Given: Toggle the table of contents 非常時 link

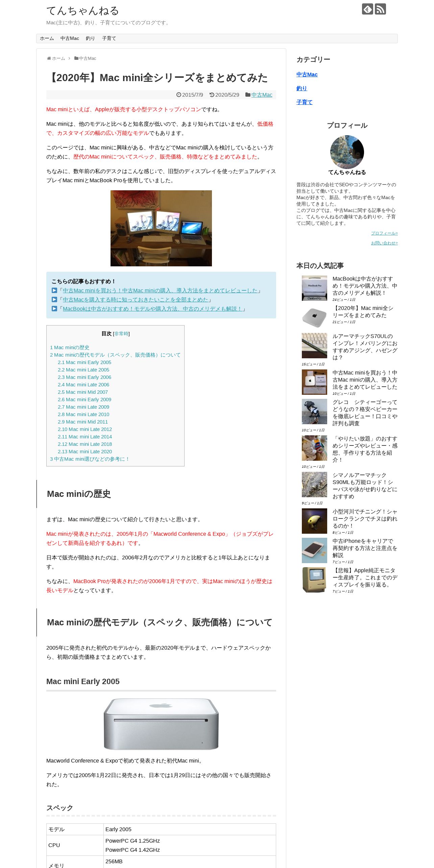Looking at the screenshot, I should [x=121, y=334].
